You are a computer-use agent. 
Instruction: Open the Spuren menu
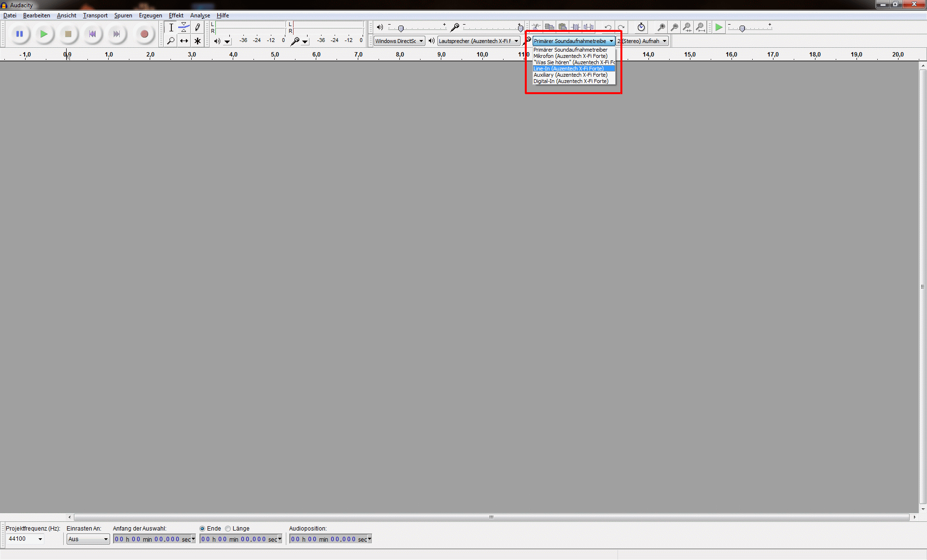pyautogui.click(x=123, y=15)
